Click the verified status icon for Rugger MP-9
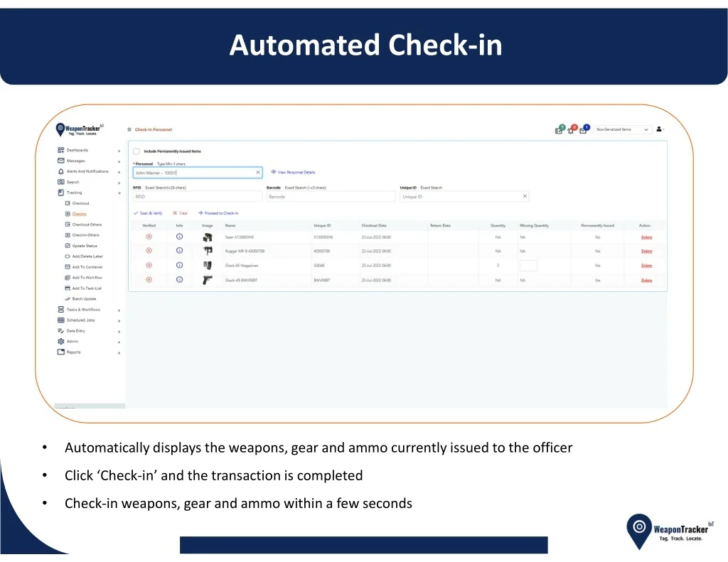 (x=149, y=251)
